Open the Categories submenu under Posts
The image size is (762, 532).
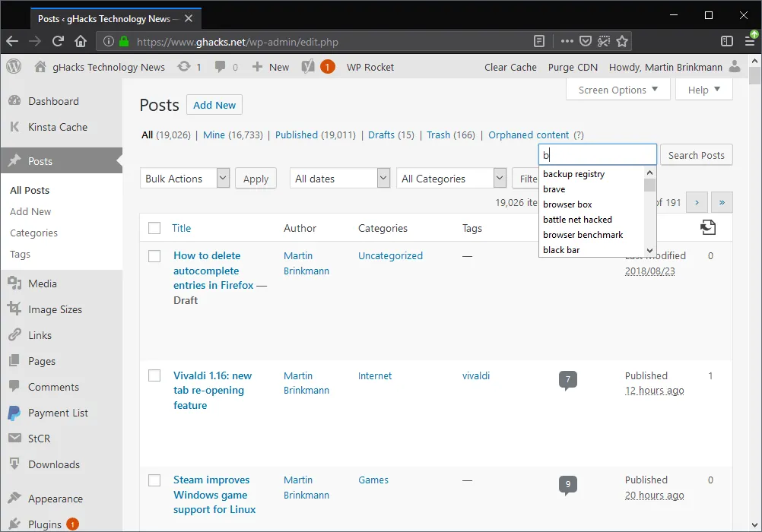(x=33, y=233)
